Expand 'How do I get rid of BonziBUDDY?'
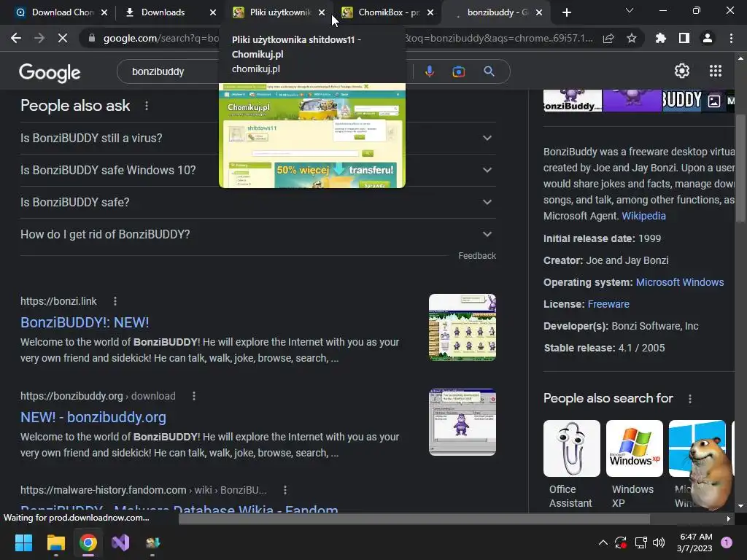747x560 pixels. [x=258, y=234]
